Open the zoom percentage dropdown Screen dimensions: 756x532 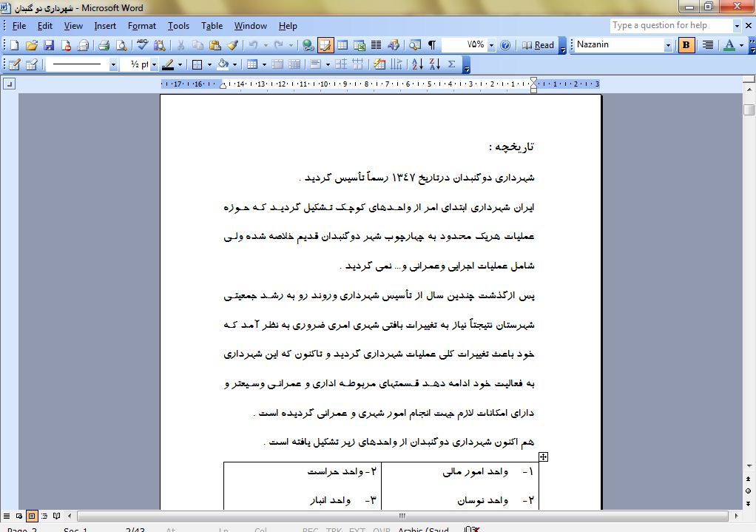(491, 45)
